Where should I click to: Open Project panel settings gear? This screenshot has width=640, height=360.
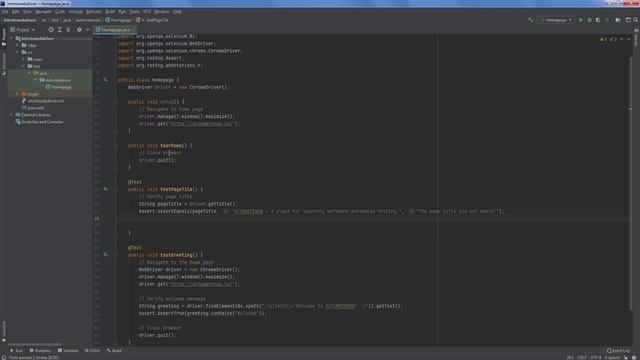click(x=79, y=29)
